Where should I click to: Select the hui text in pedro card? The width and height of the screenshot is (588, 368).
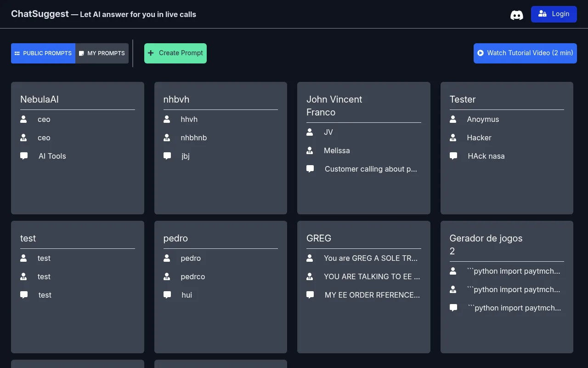point(187,295)
